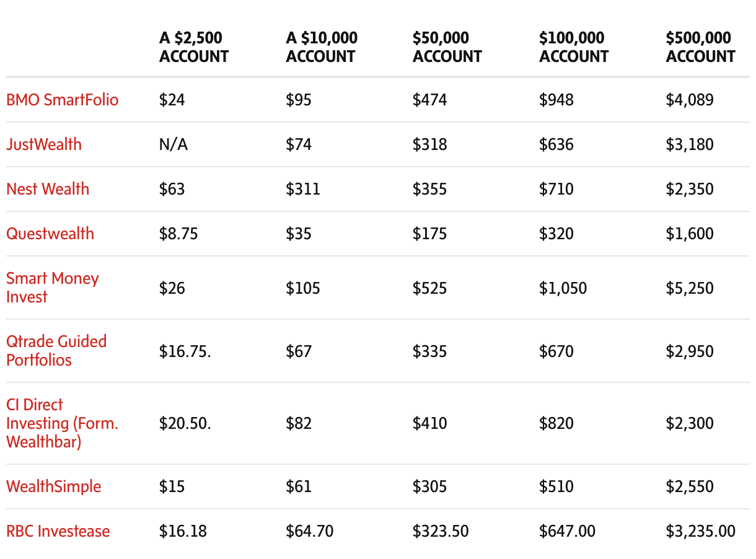Image resolution: width=756 pixels, height=559 pixels.
Task: Click the N/A cell in the JustWealth row
Action: 173,144
